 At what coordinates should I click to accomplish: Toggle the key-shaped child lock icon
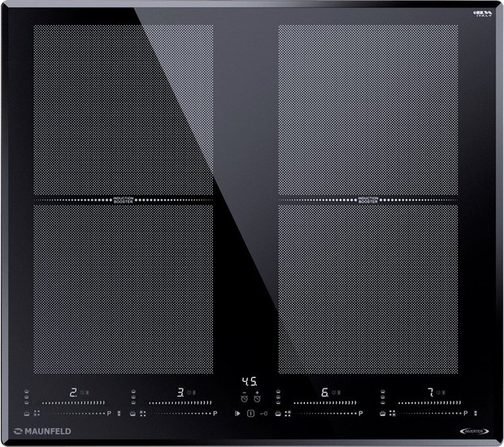click(x=264, y=414)
